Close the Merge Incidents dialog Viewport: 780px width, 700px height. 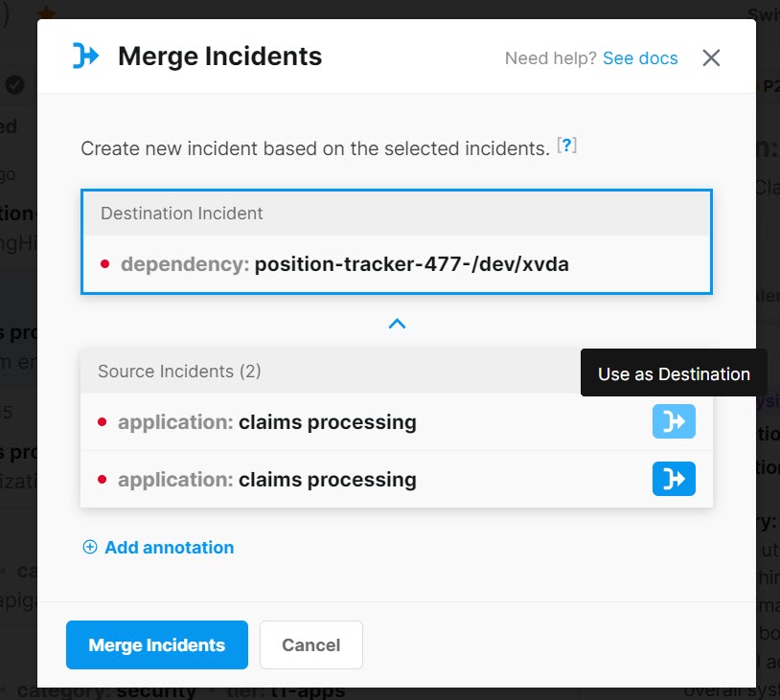(711, 57)
